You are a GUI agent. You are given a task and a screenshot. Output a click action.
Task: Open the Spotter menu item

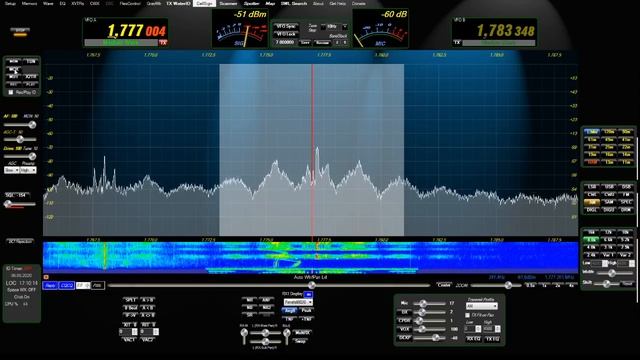click(251, 4)
